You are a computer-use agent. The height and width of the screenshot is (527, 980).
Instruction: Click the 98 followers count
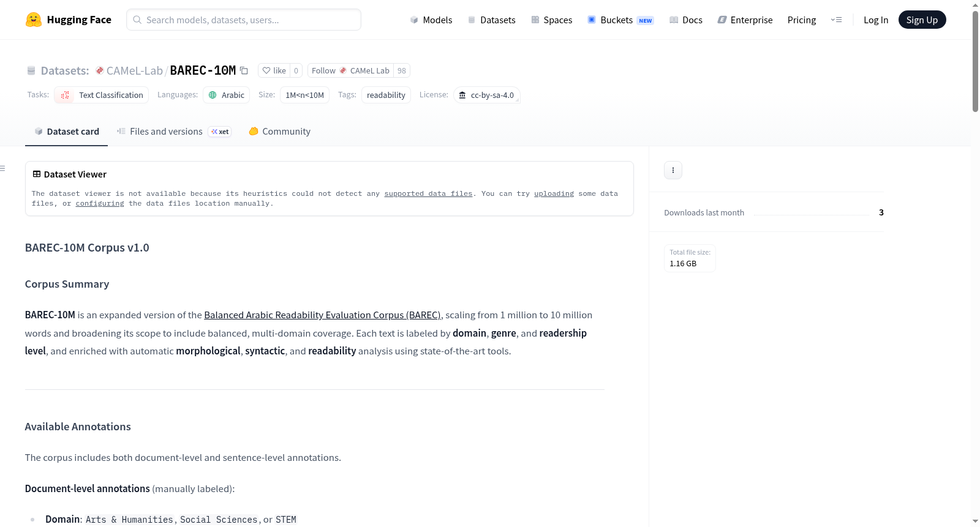[402, 70]
